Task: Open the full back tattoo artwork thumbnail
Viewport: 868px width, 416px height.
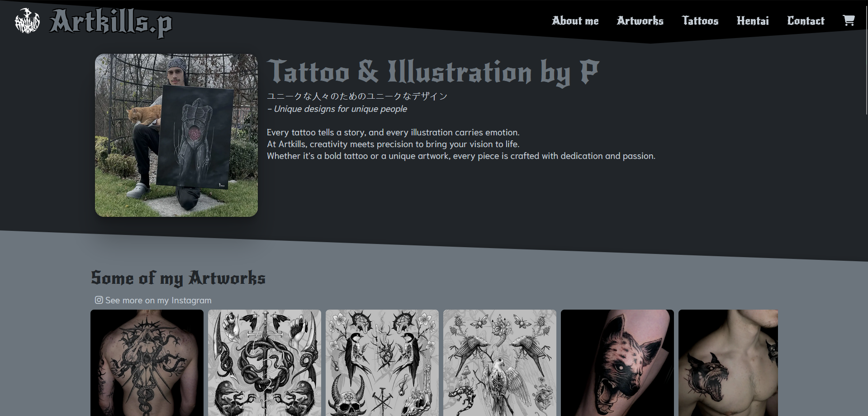Action: pyautogui.click(x=147, y=363)
